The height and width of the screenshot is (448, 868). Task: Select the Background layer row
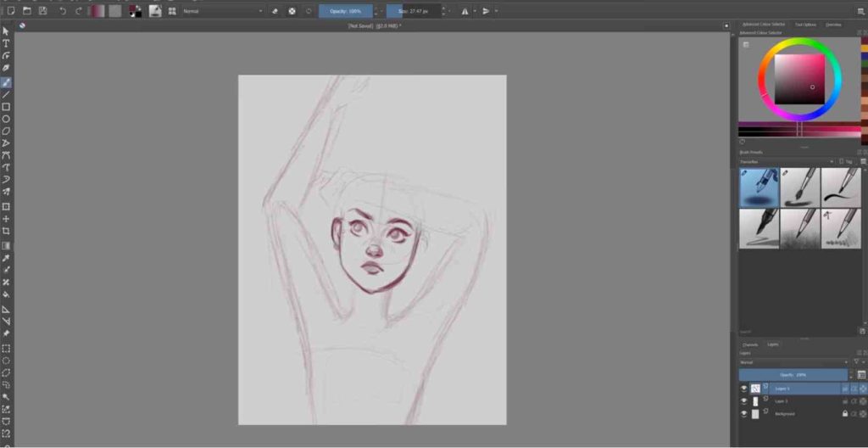click(x=803, y=413)
